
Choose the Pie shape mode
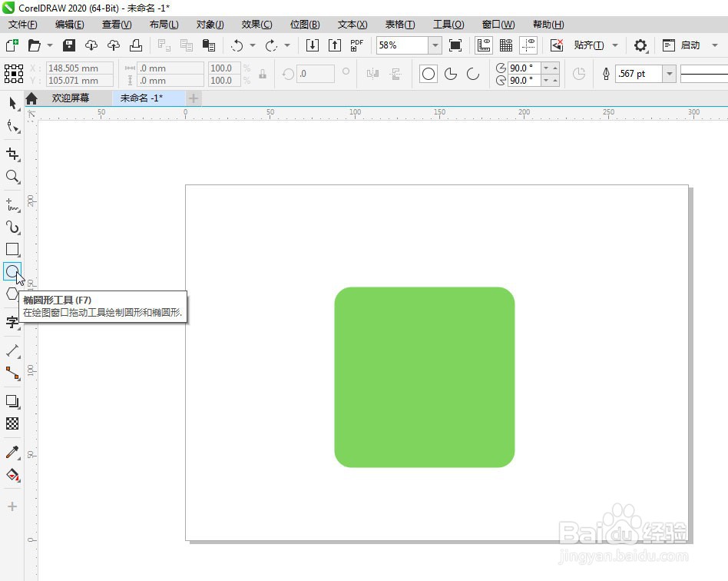[451, 74]
